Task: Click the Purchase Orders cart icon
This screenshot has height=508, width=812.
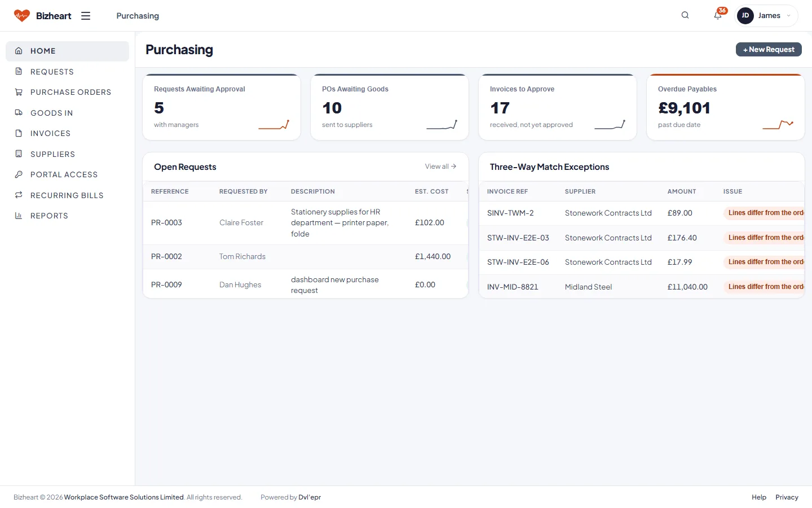Action: [19, 92]
